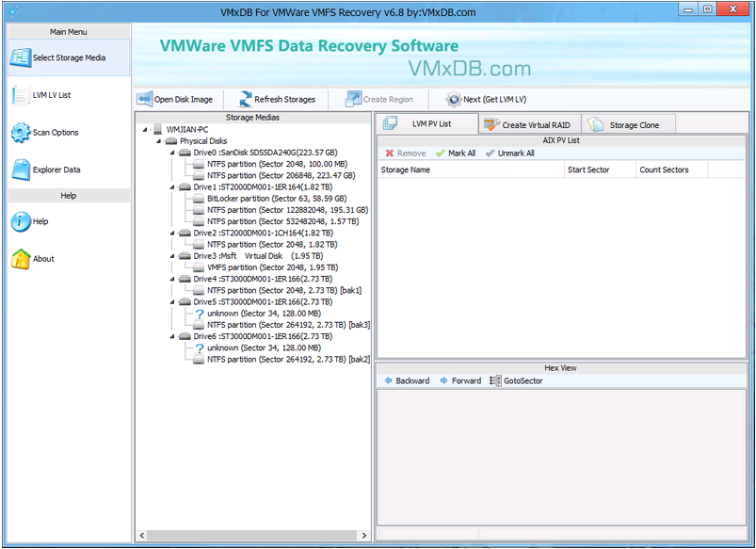Collapse the Physical Disks node
Screen dimensions: 756x549
pos(158,141)
